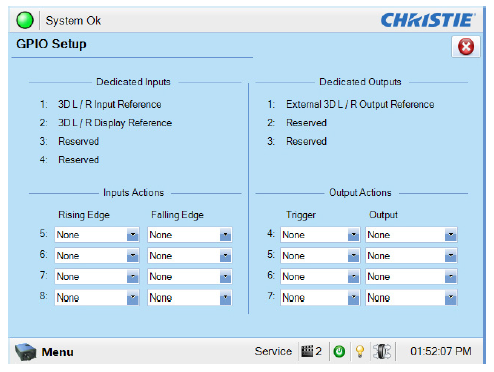Click Reserved entry for dedicated input 3
The height and width of the screenshot is (372, 494).
pos(79,141)
